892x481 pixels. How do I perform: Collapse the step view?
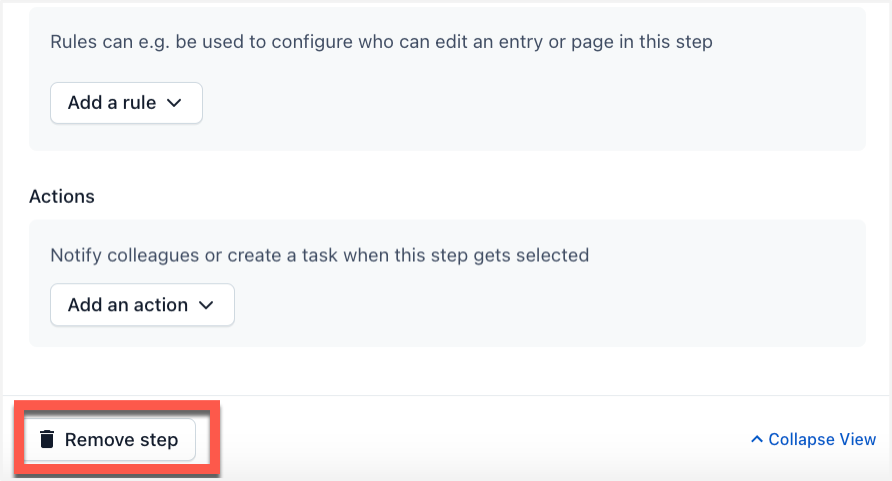pyautogui.click(x=813, y=439)
